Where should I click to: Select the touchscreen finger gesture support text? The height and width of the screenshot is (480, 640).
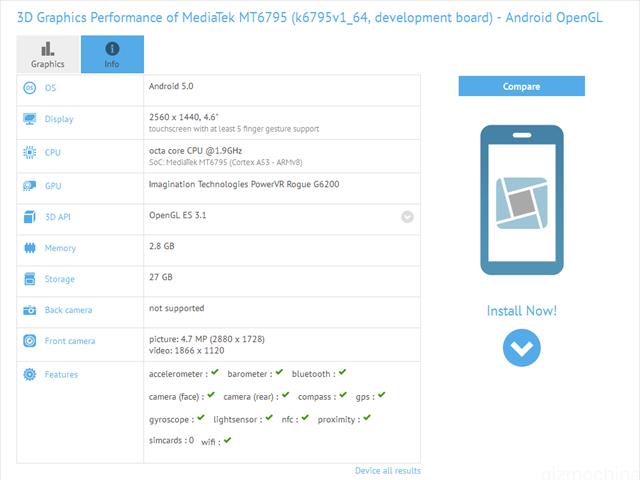[x=234, y=129]
